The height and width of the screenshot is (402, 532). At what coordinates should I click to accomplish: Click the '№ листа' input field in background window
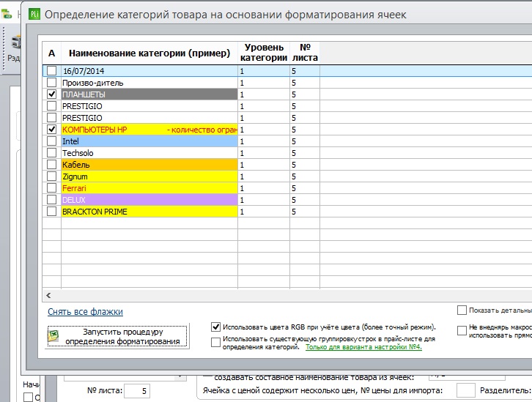(x=137, y=391)
